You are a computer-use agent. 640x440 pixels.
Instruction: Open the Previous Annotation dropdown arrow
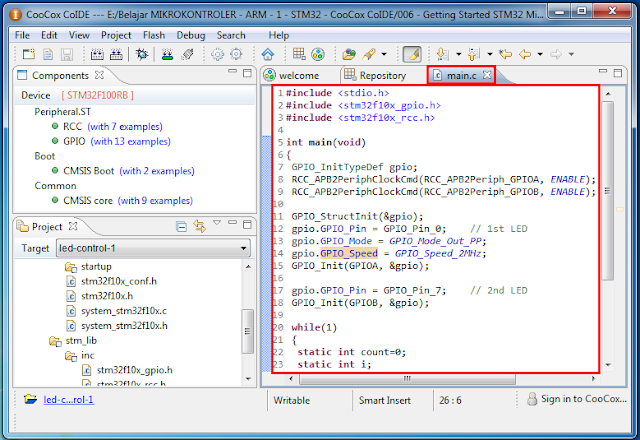click(x=490, y=54)
